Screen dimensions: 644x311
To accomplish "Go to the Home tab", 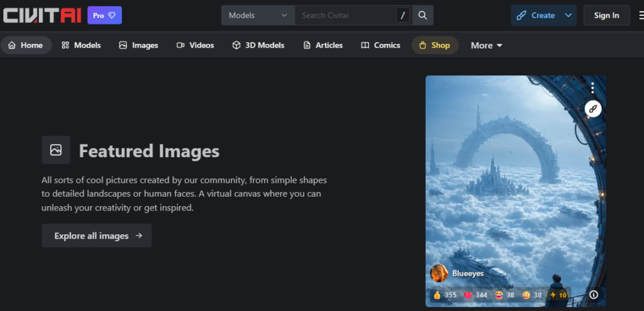I will click(26, 45).
